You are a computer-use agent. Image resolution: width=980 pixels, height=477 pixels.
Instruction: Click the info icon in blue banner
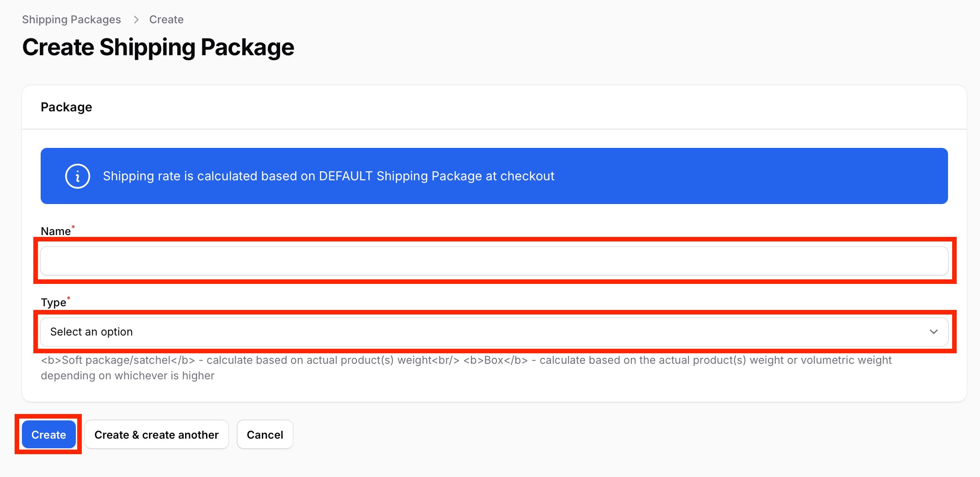point(78,176)
